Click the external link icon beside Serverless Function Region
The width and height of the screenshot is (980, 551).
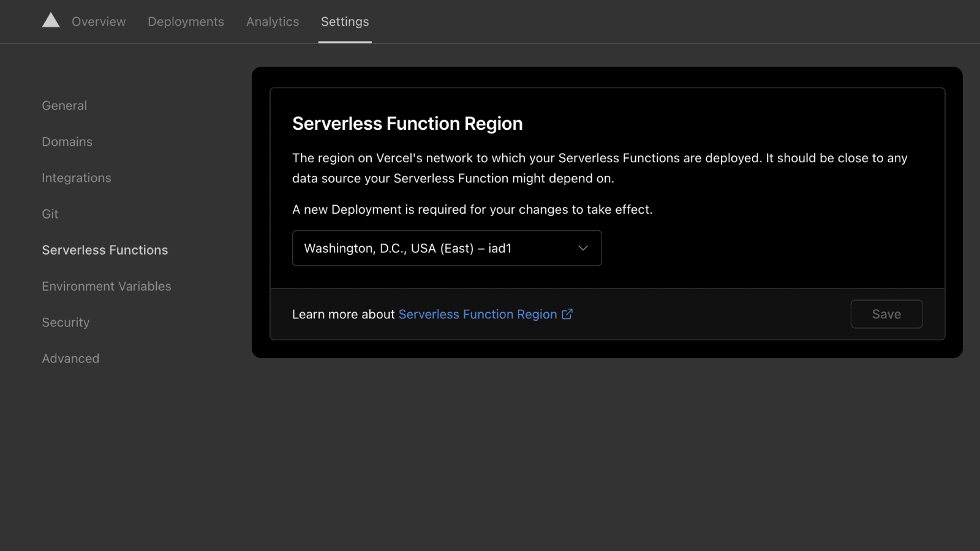pos(567,314)
